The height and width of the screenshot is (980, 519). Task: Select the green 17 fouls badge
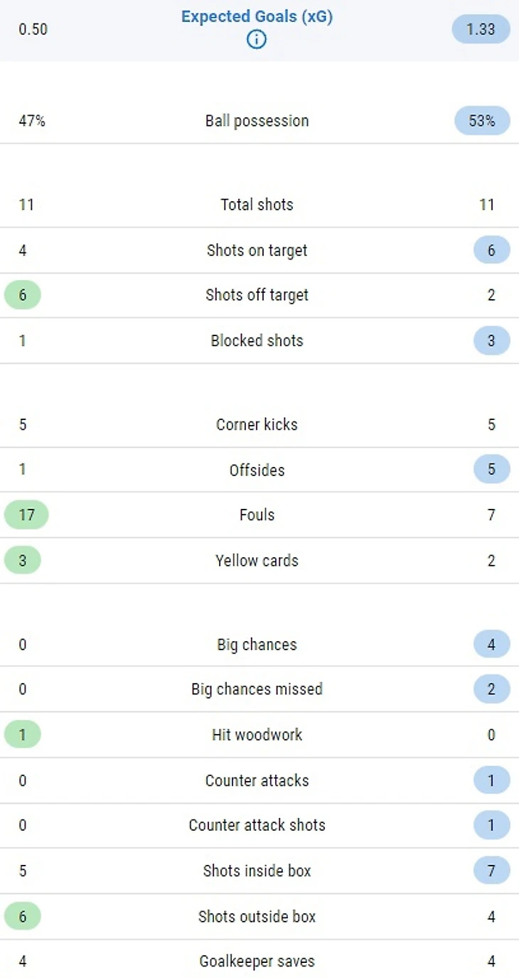click(26, 515)
